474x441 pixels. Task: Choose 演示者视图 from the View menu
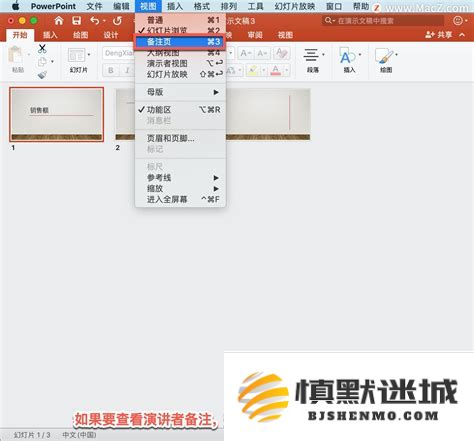click(x=180, y=63)
